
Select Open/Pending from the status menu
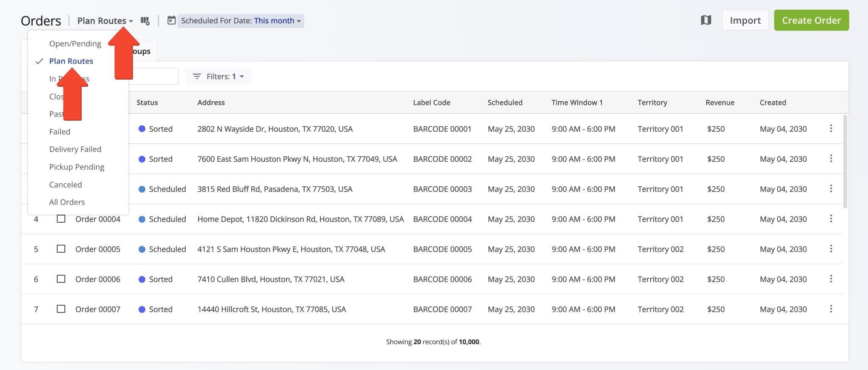(75, 44)
